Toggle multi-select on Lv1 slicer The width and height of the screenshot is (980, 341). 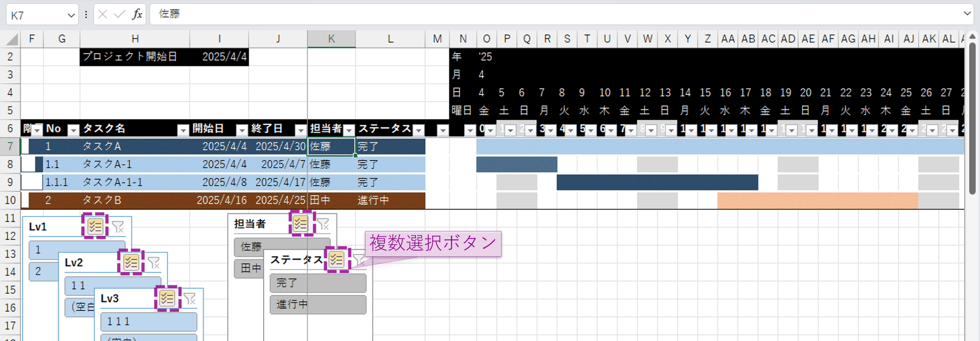pos(95,226)
